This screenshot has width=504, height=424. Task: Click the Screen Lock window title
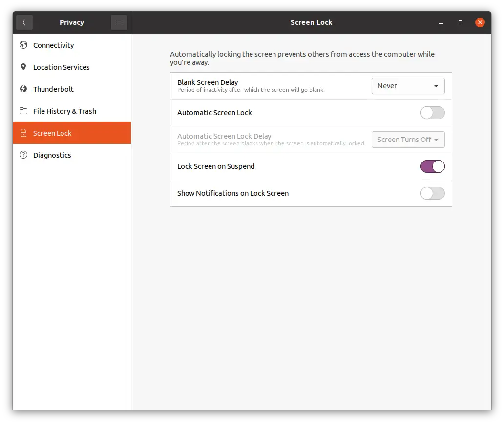pos(311,22)
